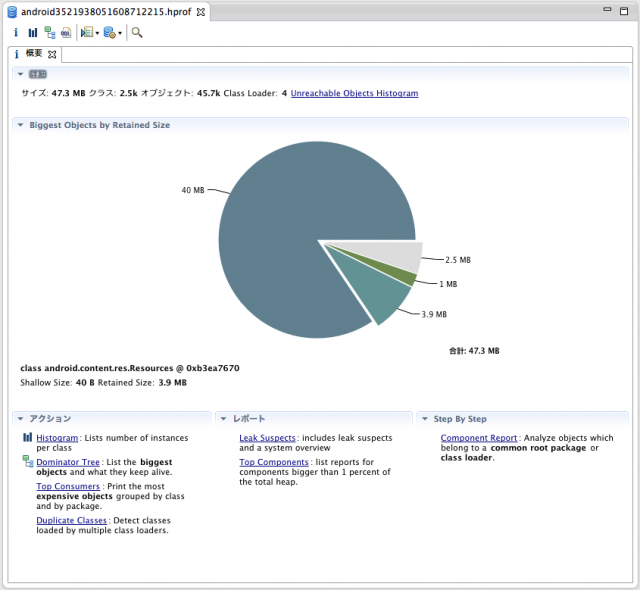The height and width of the screenshot is (590, 640).
Task: Click the 1 MB pie chart label
Action: click(x=448, y=284)
